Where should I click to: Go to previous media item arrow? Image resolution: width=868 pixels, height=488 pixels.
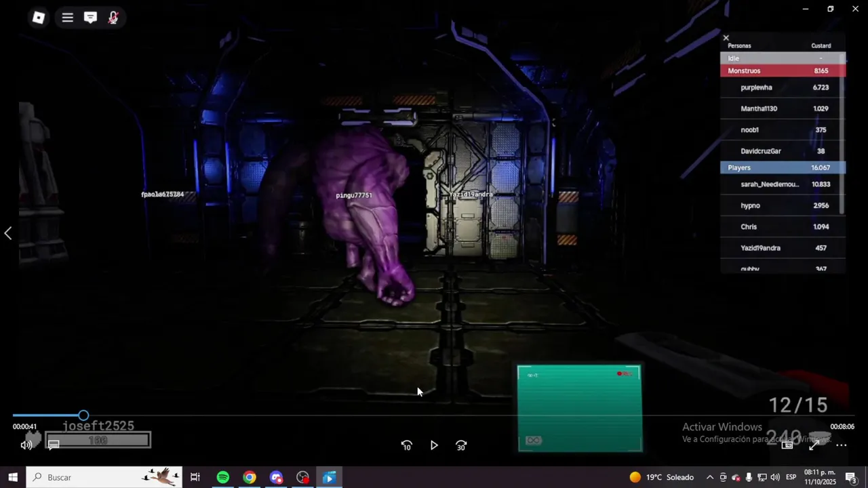tap(8, 233)
